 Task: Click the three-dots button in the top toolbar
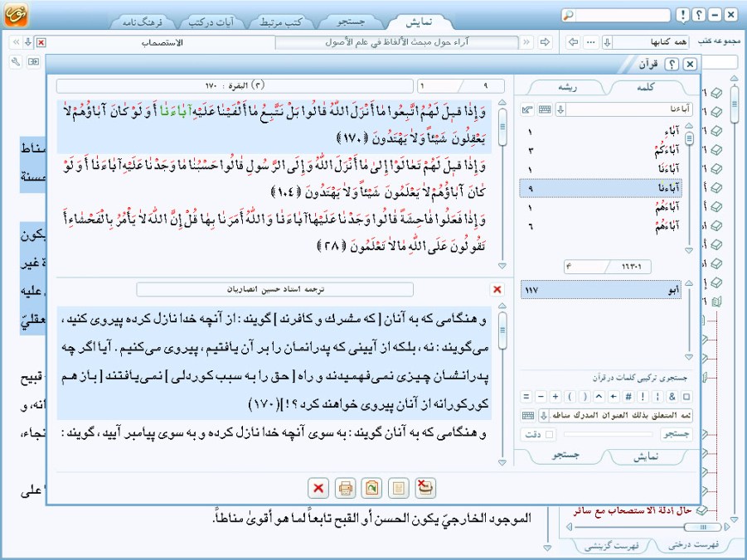(591, 42)
